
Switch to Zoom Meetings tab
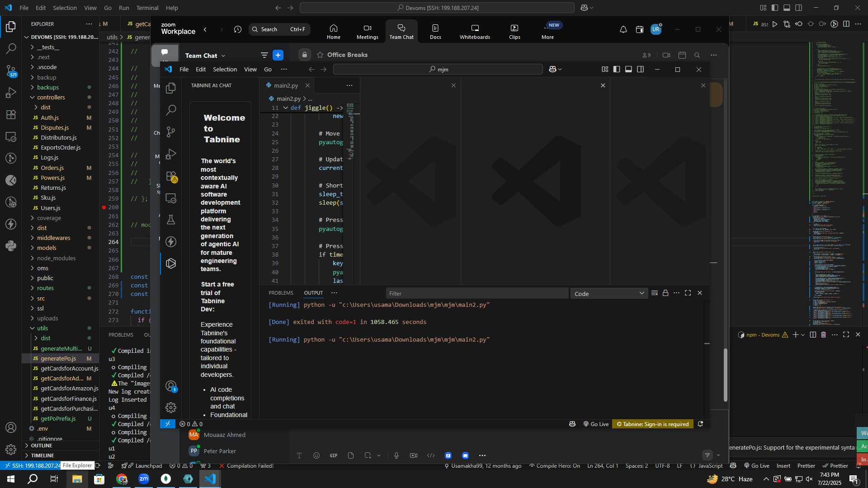point(367,32)
